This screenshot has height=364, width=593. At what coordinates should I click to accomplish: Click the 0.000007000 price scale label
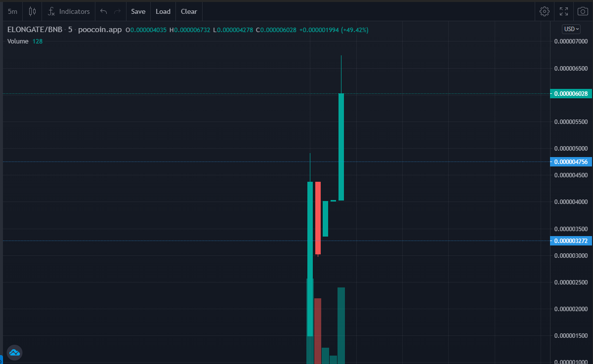571,41
